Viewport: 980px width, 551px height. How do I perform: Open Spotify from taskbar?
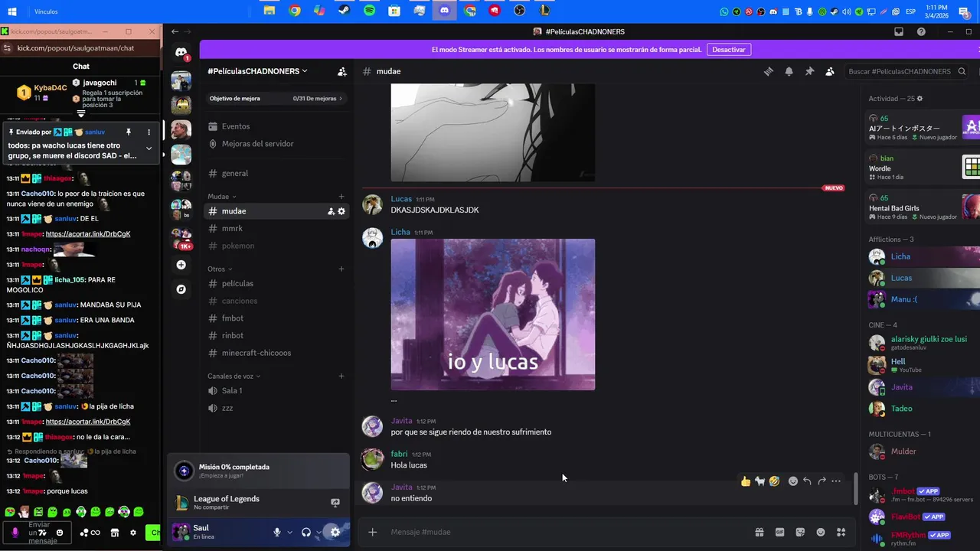click(369, 11)
